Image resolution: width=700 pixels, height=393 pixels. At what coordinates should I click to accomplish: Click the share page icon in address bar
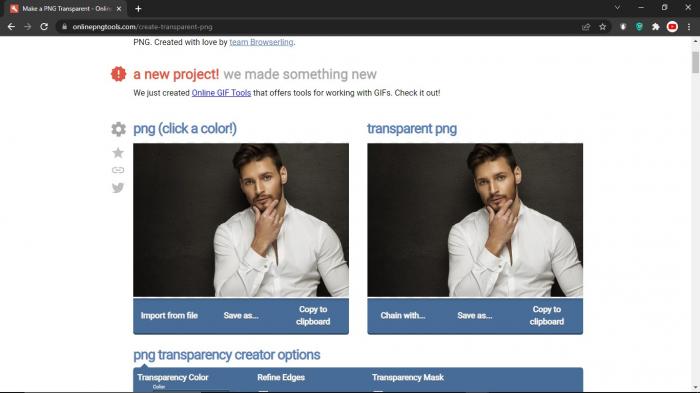tap(586, 27)
